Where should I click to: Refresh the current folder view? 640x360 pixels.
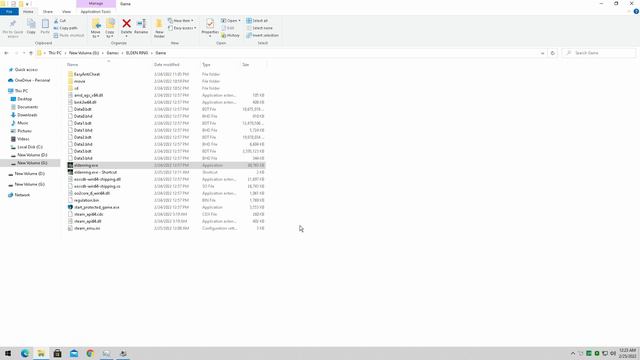tap(553, 53)
